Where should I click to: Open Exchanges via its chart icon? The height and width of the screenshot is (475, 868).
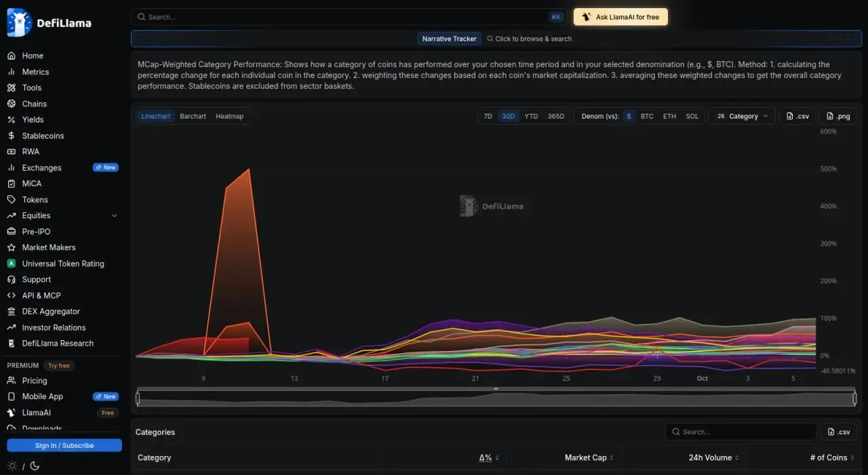pos(11,167)
